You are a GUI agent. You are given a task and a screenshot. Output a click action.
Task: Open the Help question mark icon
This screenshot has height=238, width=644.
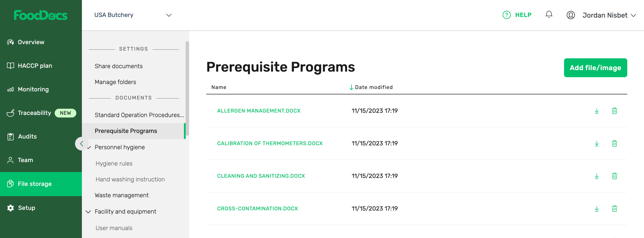(507, 15)
